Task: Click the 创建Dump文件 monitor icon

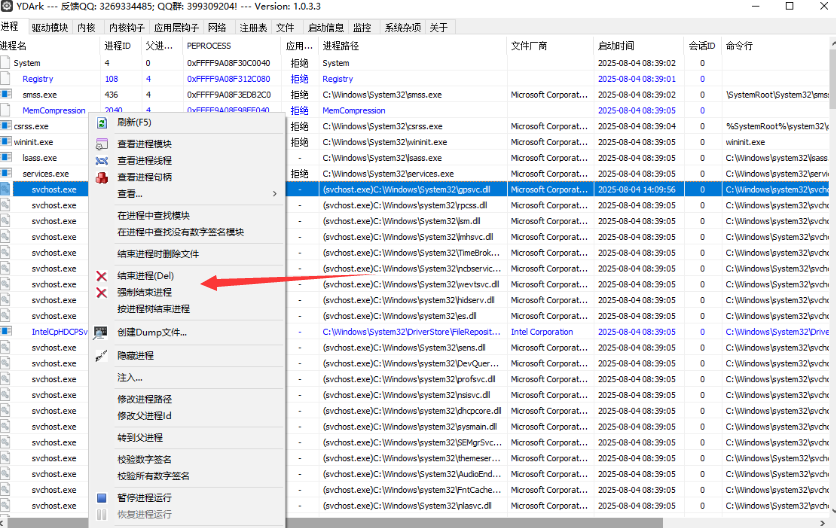Action: point(101,332)
